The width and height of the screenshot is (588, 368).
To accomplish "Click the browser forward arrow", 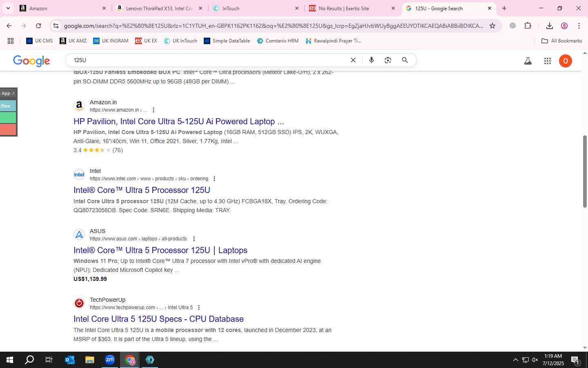I will (24, 26).
